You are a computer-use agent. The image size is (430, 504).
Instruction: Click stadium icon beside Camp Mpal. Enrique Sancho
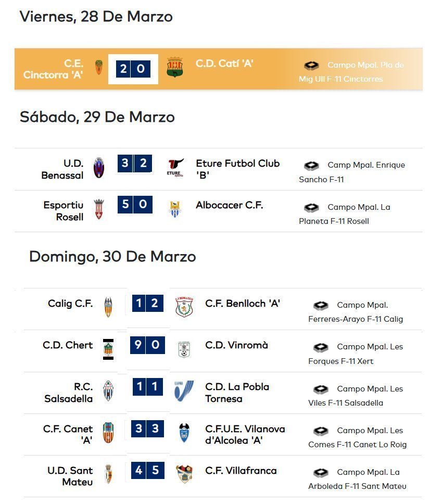[x=311, y=166]
